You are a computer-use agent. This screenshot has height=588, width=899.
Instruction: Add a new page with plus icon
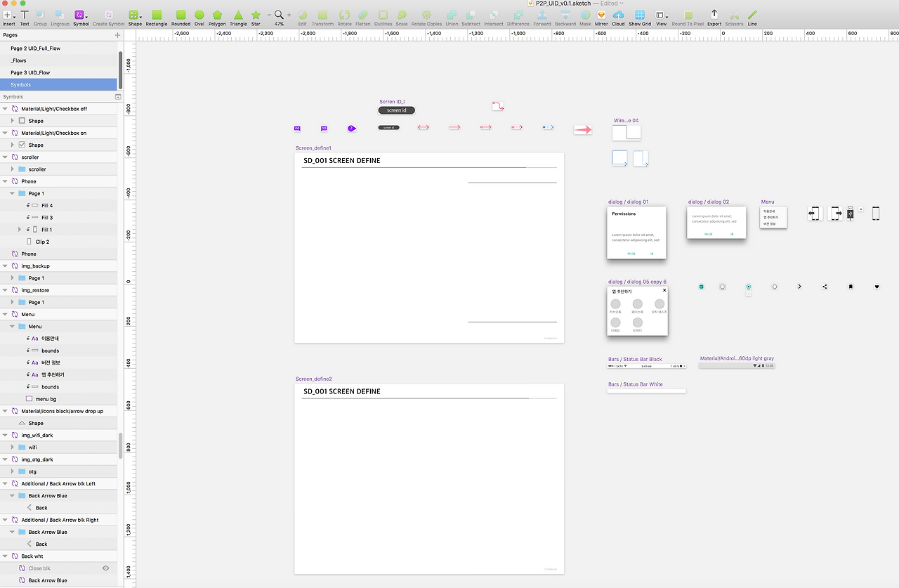[117, 35]
